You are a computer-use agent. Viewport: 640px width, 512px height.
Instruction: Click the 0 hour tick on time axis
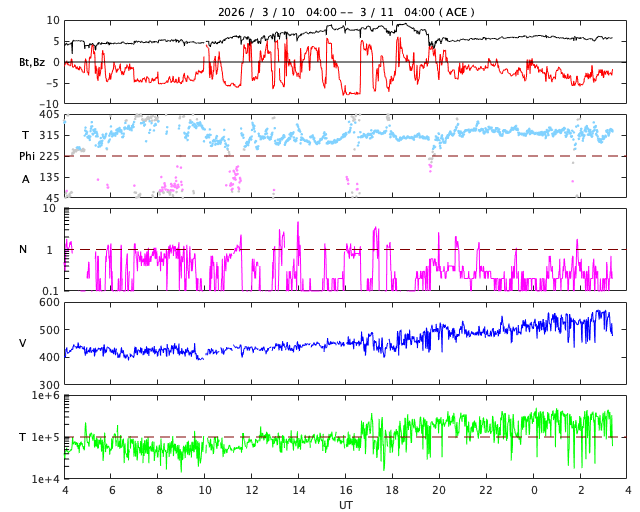534,491
